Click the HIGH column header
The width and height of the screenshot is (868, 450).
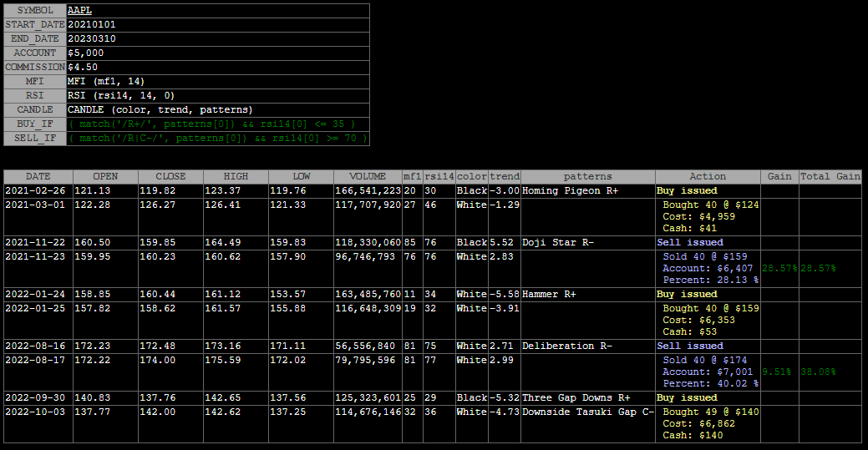(236, 176)
